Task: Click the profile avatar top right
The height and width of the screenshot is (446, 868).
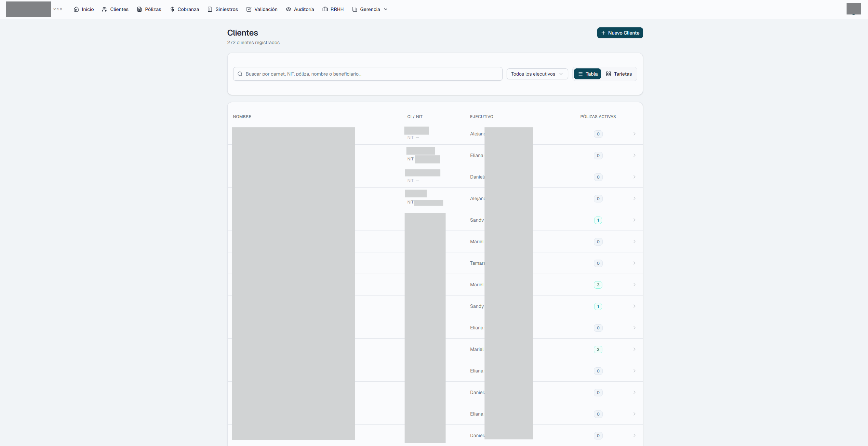Action: (854, 9)
